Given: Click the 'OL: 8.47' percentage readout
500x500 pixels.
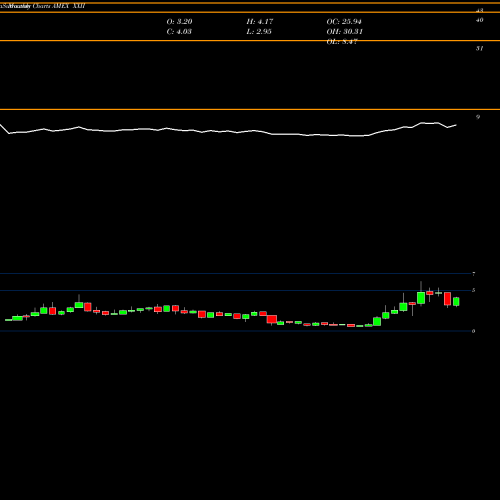Looking at the screenshot, I should tap(342, 42).
